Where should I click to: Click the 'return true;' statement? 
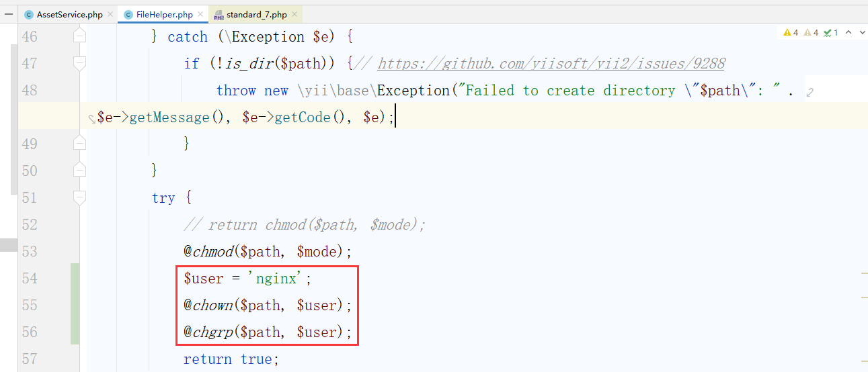(x=231, y=359)
